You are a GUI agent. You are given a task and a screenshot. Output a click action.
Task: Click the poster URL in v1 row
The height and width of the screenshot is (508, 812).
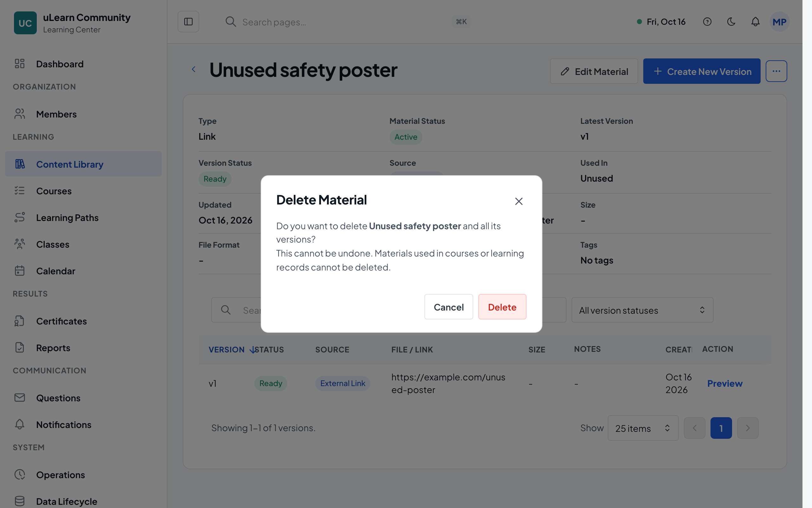click(448, 383)
